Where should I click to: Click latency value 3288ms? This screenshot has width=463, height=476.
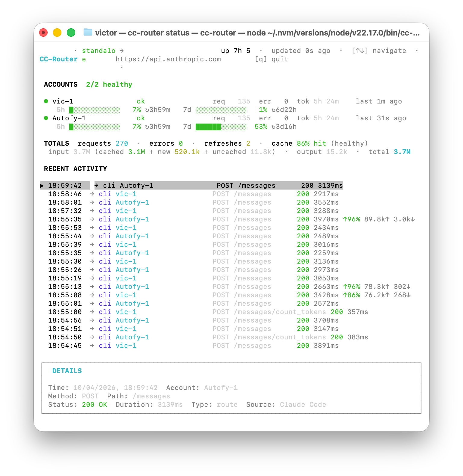point(326,211)
